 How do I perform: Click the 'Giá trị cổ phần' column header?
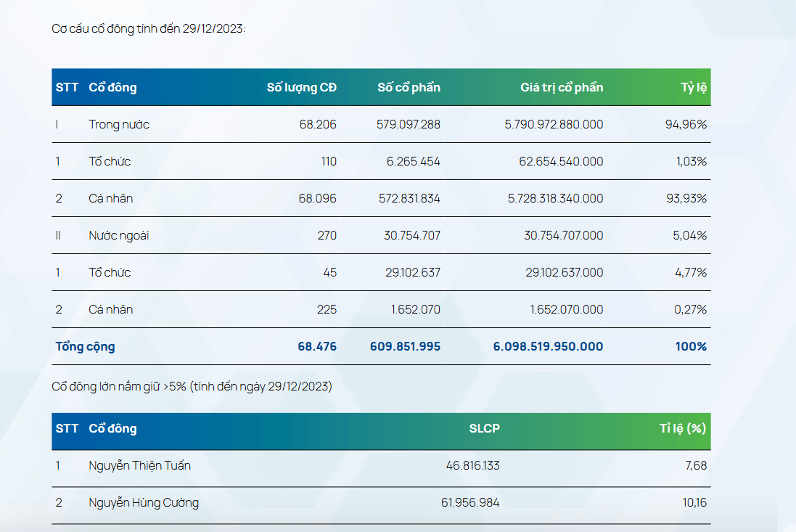561,88
